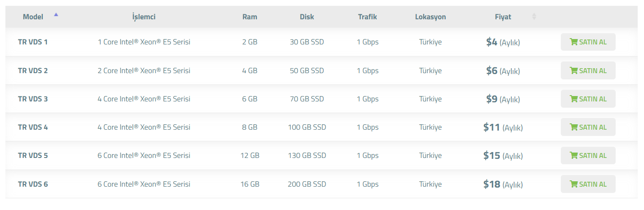Select the TR VDS 3 model name
The width and height of the screenshot is (644, 210).
[33, 99]
